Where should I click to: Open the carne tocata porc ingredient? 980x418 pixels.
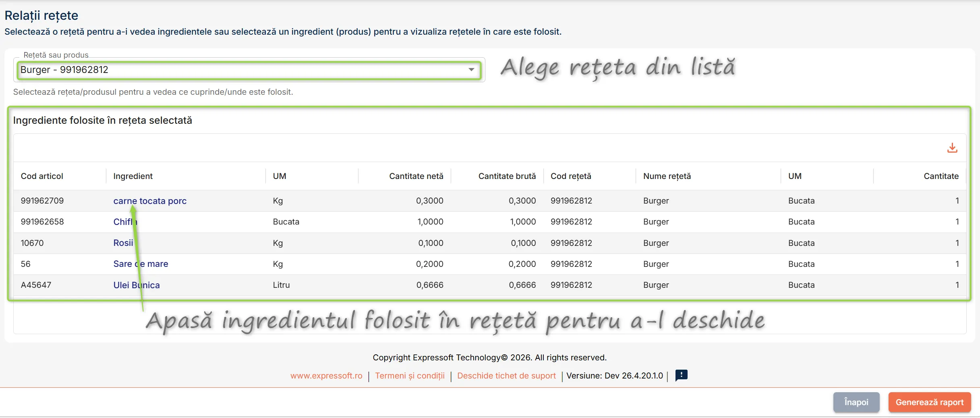(150, 201)
